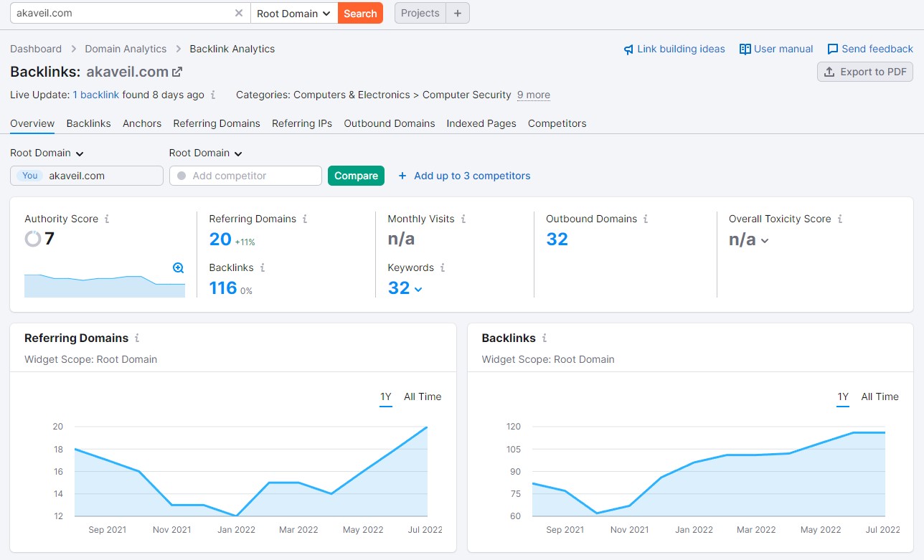Select 1Y range in Backlinks chart
This screenshot has width=924, height=560.
pyautogui.click(x=843, y=397)
